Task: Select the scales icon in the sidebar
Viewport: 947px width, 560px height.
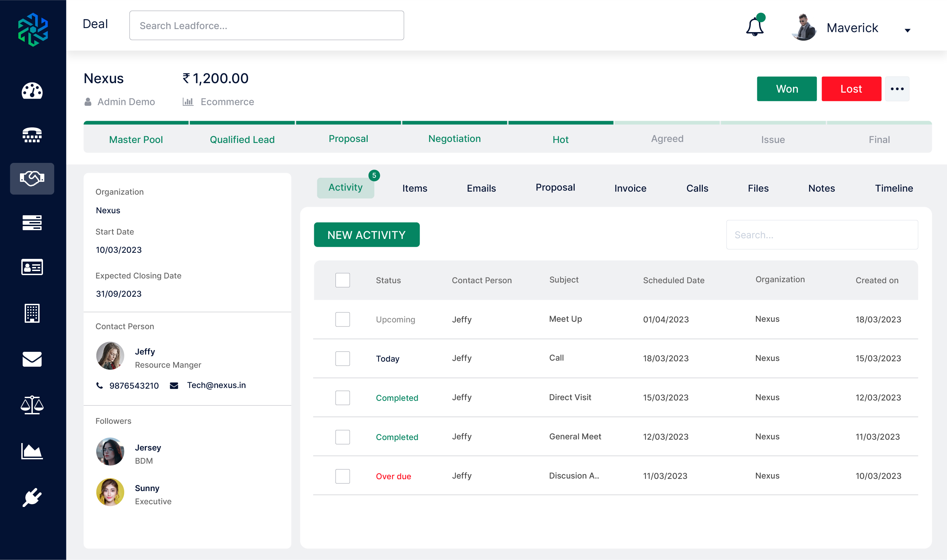Action: pyautogui.click(x=32, y=405)
